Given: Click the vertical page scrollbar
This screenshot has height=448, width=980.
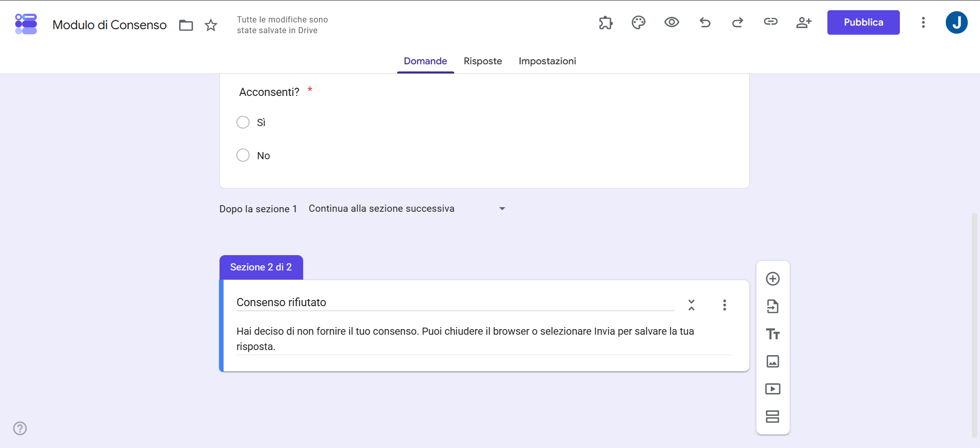Looking at the screenshot, I should (975, 325).
